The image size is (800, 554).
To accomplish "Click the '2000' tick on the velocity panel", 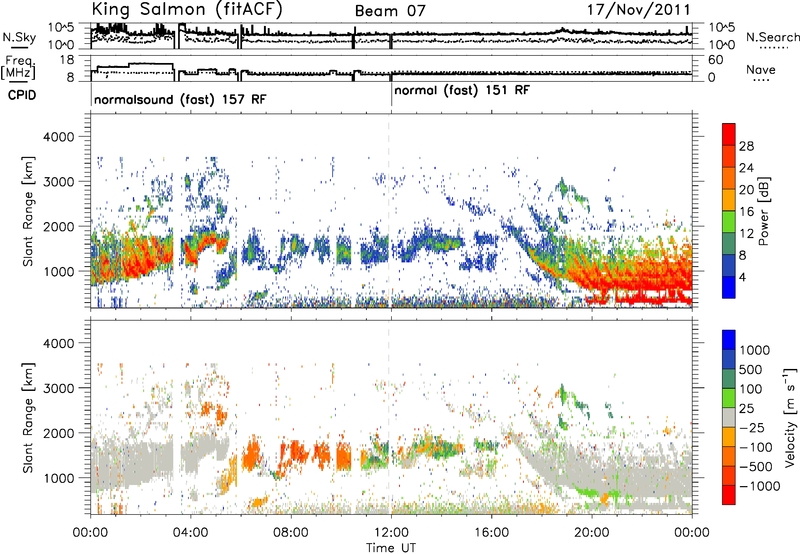I will pyautogui.click(x=61, y=433).
